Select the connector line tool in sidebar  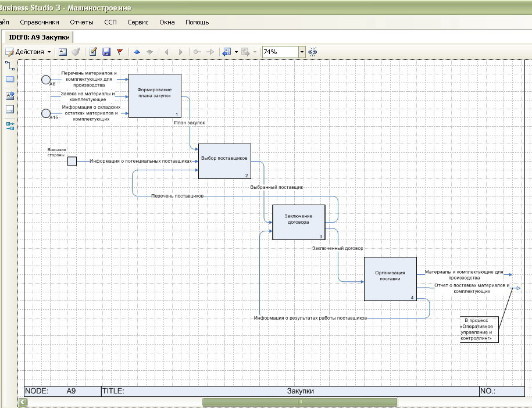pos(10,65)
